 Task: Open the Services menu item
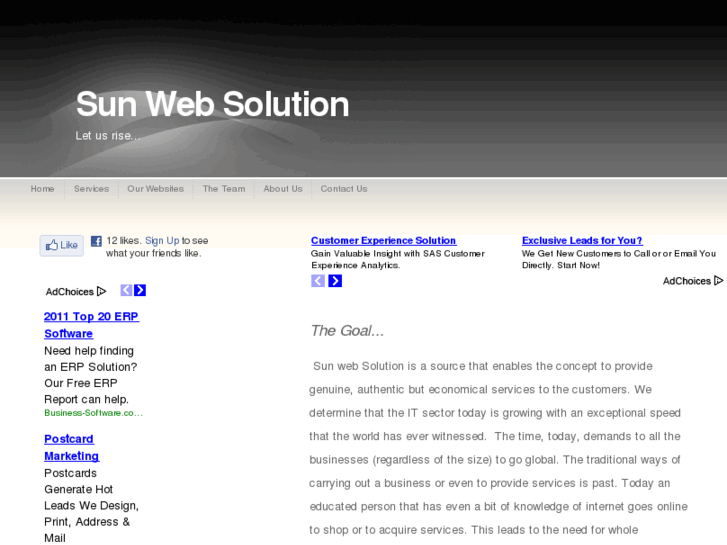(91, 189)
